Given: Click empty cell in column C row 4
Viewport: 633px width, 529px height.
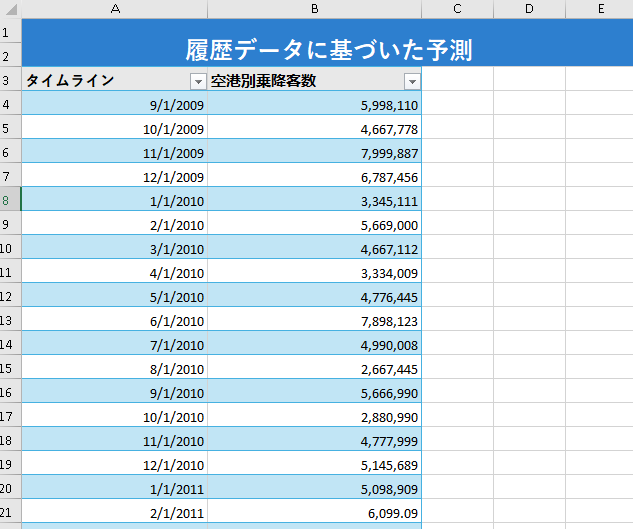Looking at the screenshot, I should [457, 103].
